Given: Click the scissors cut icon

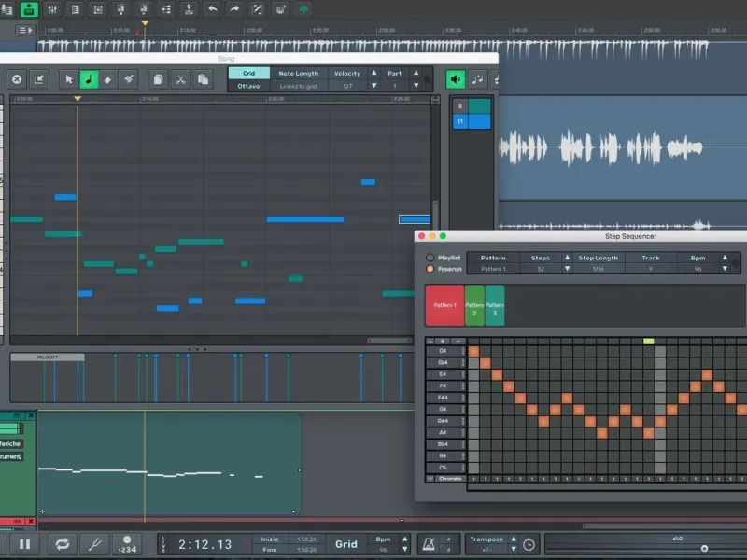Looking at the screenshot, I should coord(180,79).
